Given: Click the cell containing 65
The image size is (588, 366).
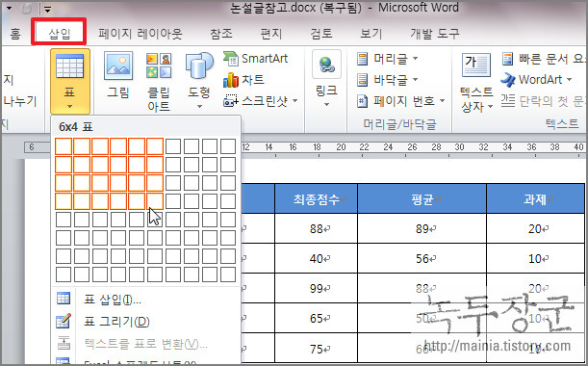Looking at the screenshot, I should [x=316, y=319].
